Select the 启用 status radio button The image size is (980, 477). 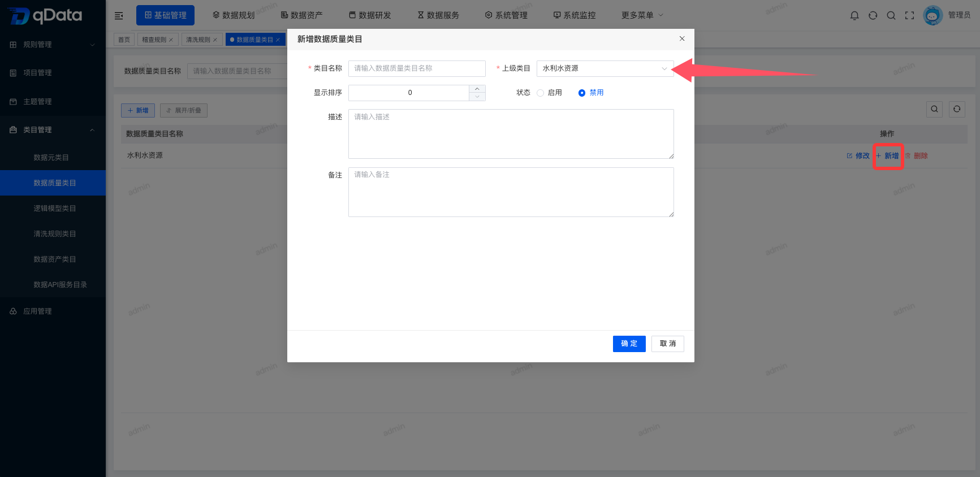(540, 93)
